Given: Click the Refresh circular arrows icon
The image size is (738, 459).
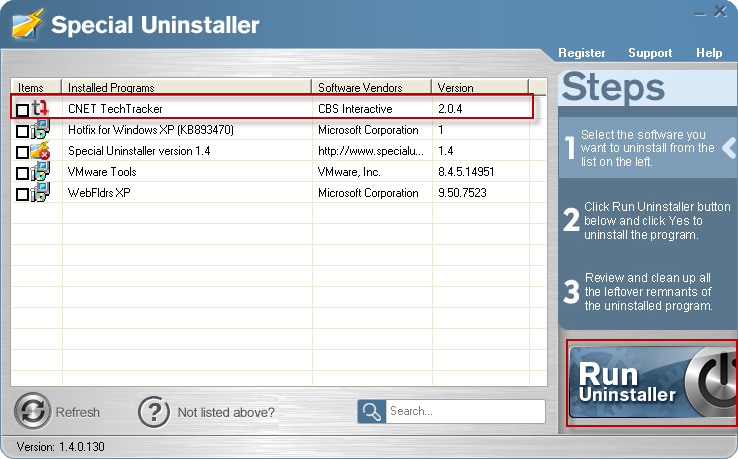Looking at the screenshot, I should [x=32, y=411].
